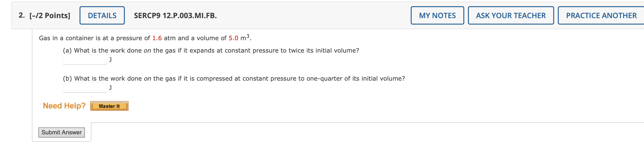Select the question ID SERCP9 12.P.003.MI.FB

tap(174, 15)
